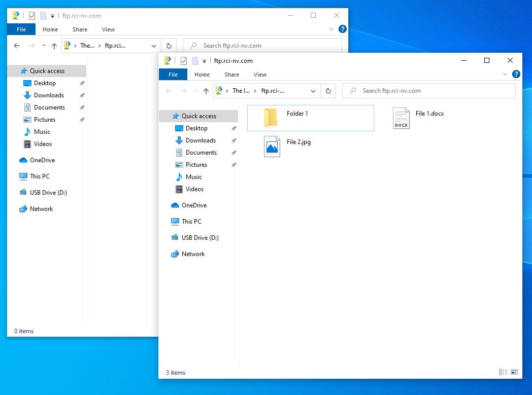
Task: Select Quick access in the front window sidebar
Action: 198,116
